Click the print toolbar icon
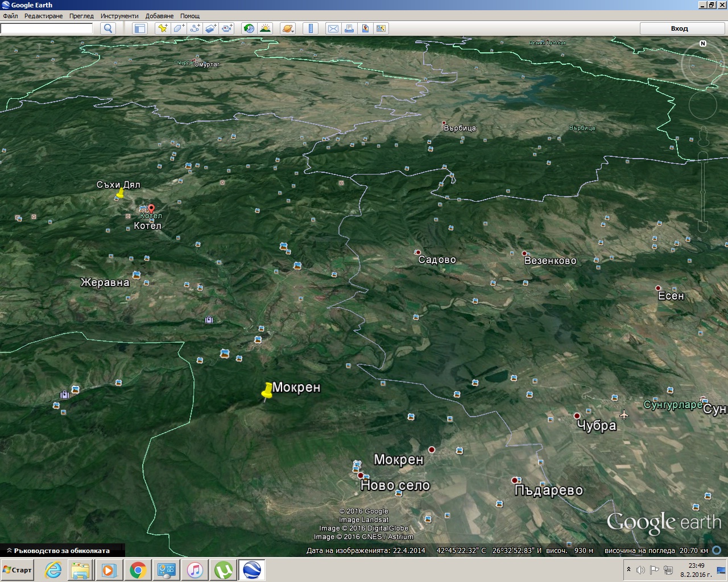This screenshot has height=582, width=728. 349,28
